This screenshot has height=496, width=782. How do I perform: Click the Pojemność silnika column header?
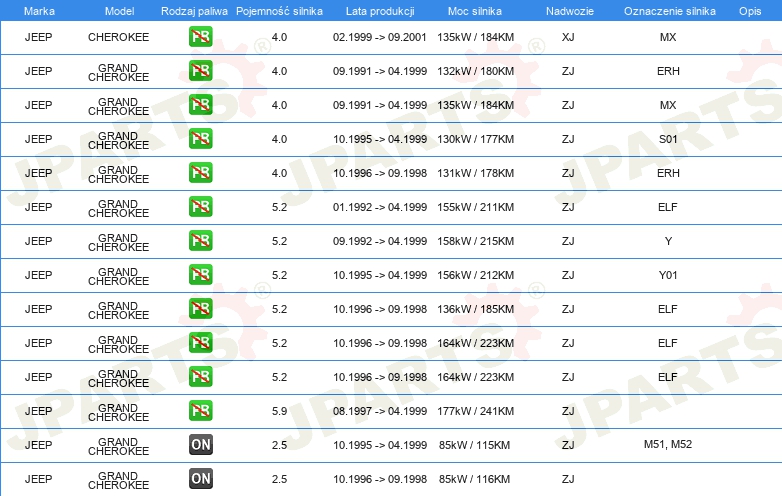pyautogui.click(x=279, y=11)
